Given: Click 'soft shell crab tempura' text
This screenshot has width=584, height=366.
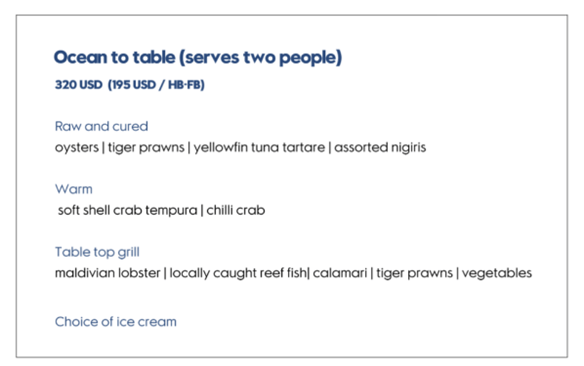Looking at the screenshot, I should click(x=128, y=211).
